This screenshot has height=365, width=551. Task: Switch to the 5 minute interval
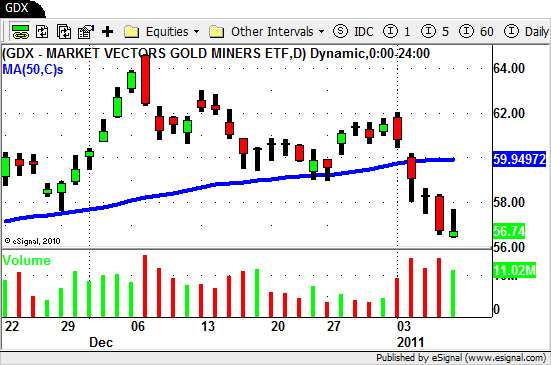tap(435, 32)
